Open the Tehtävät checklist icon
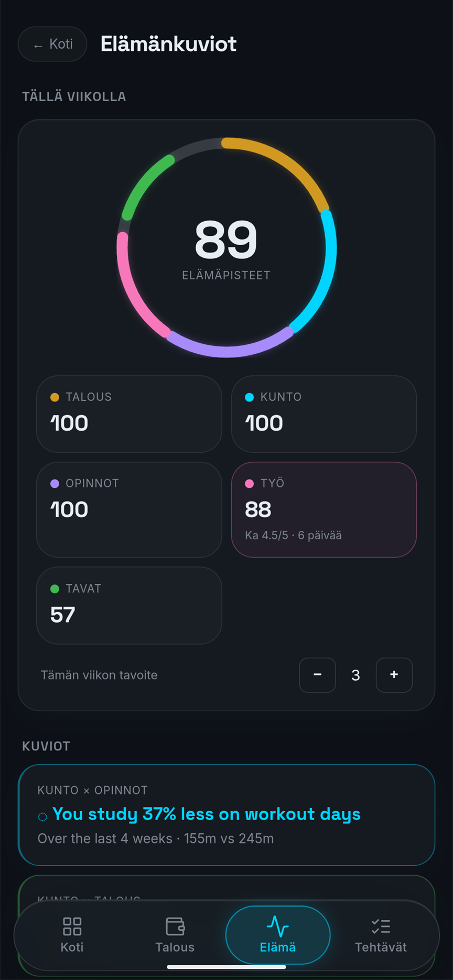Image resolution: width=453 pixels, height=980 pixels. 381,927
